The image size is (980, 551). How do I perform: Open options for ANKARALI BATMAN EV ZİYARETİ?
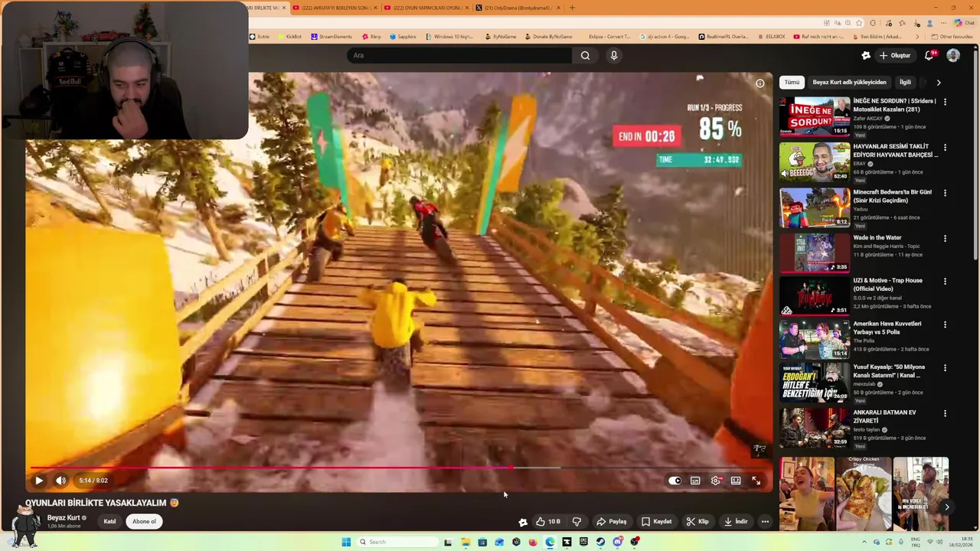tap(945, 413)
